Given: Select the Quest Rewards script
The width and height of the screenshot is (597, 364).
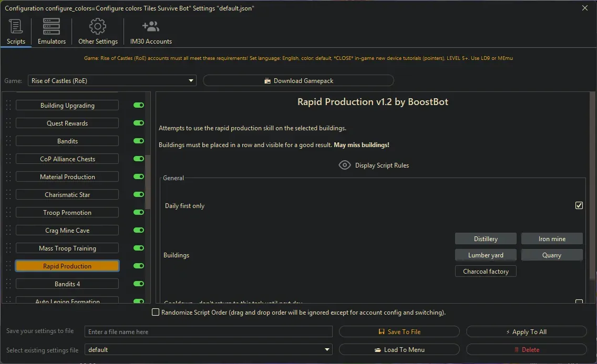Looking at the screenshot, I should coord(67,123).
